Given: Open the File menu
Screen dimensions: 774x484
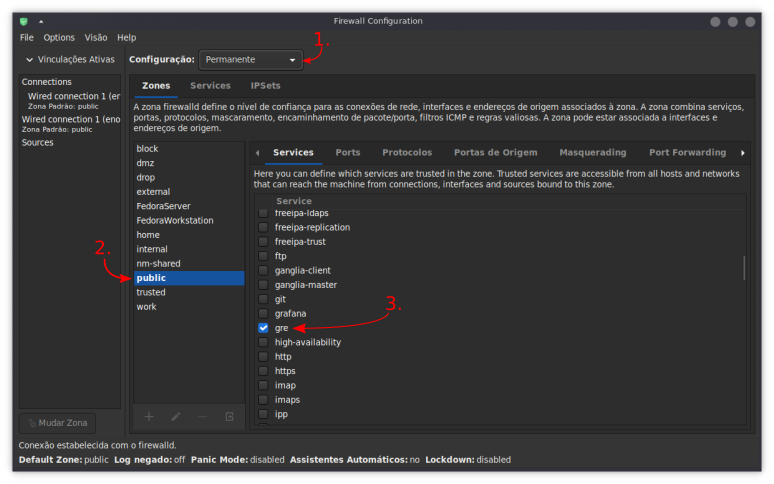Looking at the screenshot, I should click(27, 37).
